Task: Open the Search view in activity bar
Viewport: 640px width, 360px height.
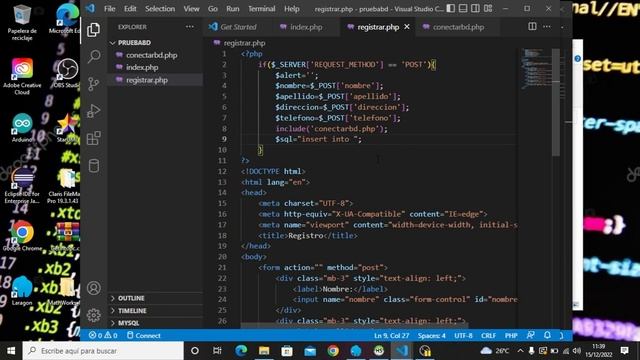Action: click(94, 56)
